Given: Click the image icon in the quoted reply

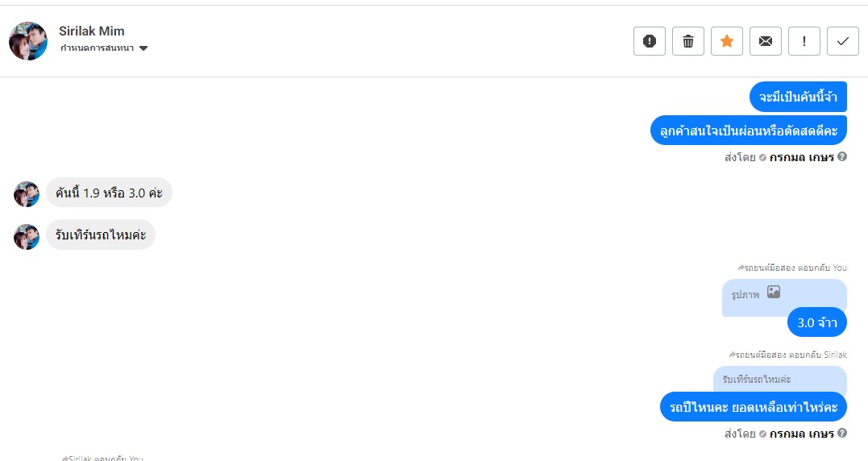Looking at the screenshot, I should click(x=774, y=293).
